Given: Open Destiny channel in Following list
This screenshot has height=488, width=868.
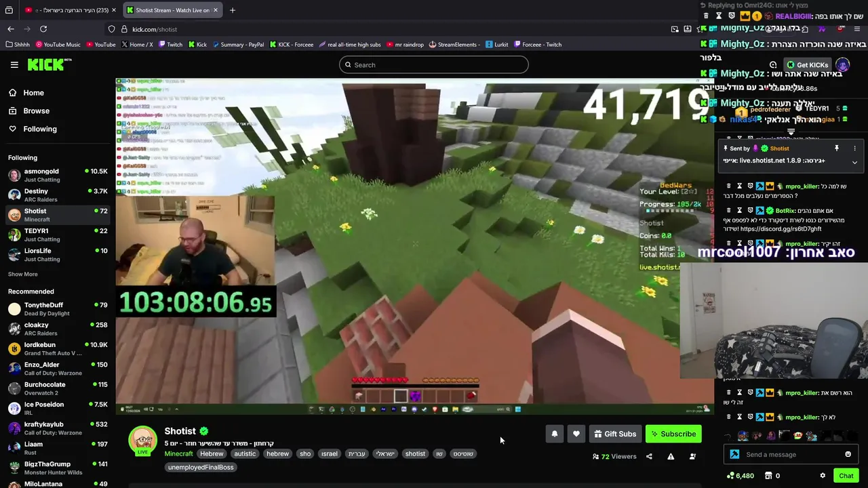Looking at the screenshot, I should pyautogui.click(x=58, y=195).
